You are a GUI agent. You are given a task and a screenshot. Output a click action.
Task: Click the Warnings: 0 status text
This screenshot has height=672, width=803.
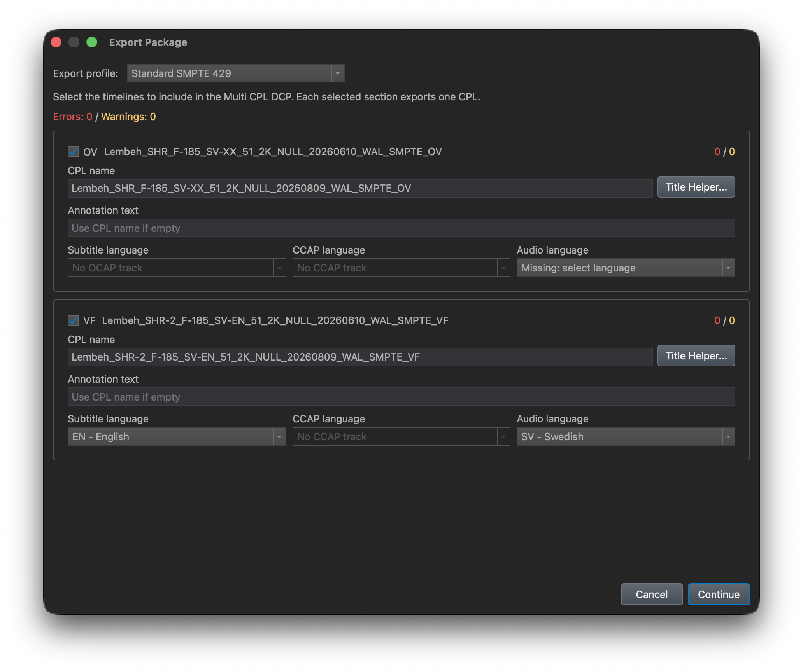(128, 117)
